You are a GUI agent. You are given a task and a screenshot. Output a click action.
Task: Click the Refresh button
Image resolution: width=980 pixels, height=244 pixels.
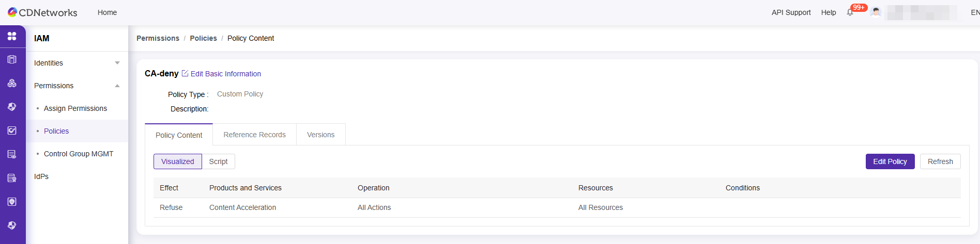point(940,161)
